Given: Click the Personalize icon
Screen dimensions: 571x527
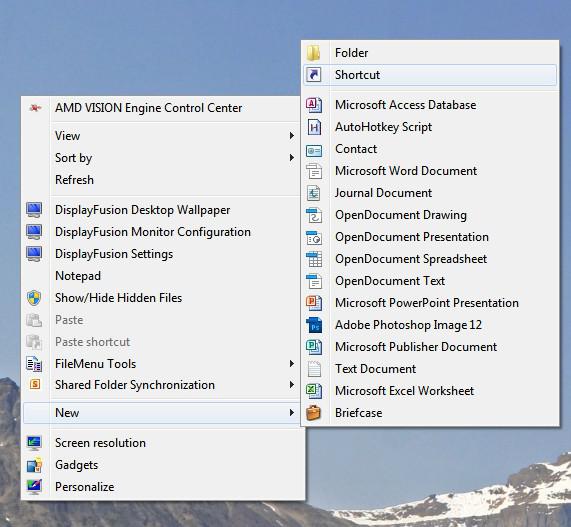Looking at the screenshot, I should (x=34, y=487).
